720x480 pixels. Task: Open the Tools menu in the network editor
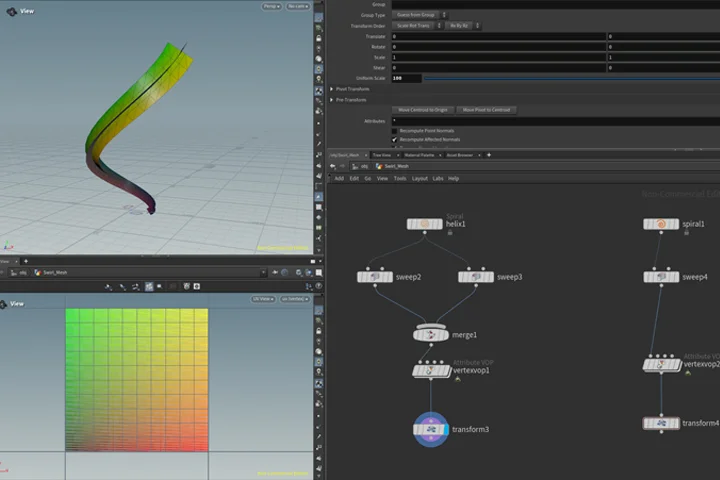tap(400, 179)
